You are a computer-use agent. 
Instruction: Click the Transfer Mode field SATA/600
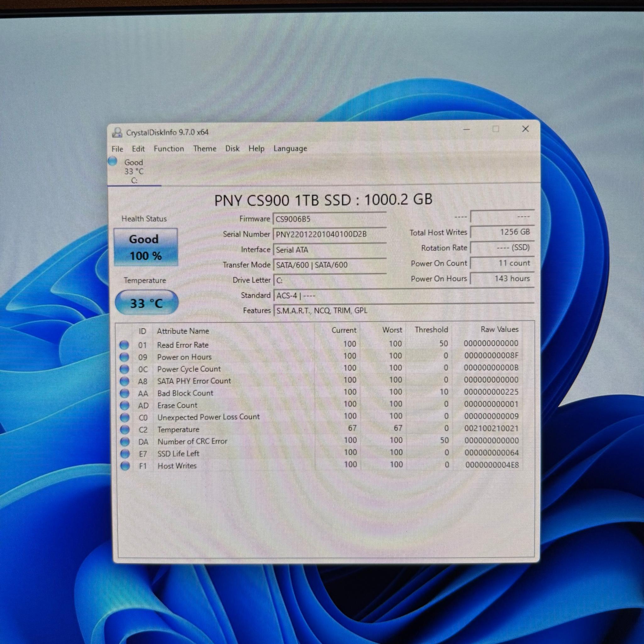[x=330, y=265]
